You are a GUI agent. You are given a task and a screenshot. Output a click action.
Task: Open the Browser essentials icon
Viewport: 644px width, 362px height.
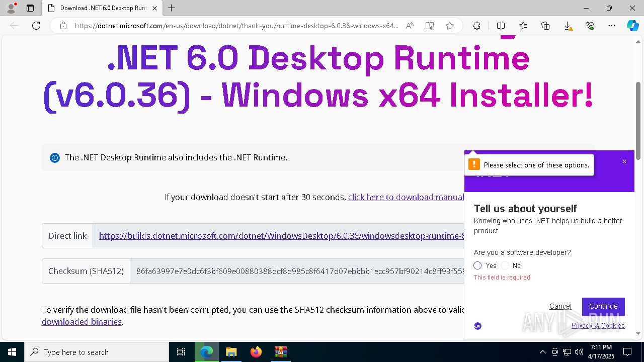coord(590,26)
